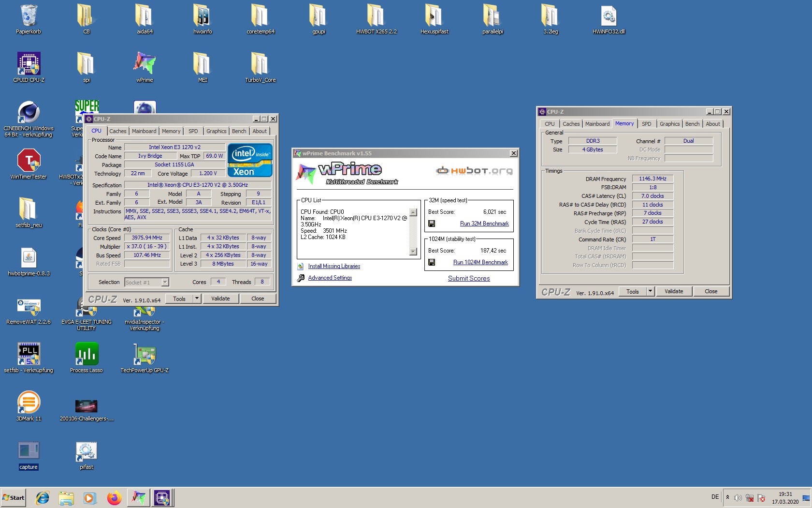
Task: Open the hwoinfo folder icon
Action: point(203,19)
